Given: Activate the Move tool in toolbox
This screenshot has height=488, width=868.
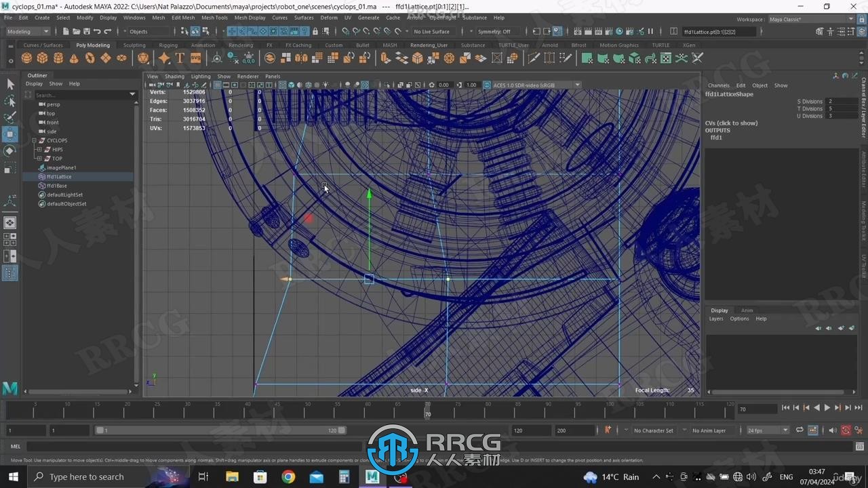Looking at the screenshot, I should tap(10, 134).
